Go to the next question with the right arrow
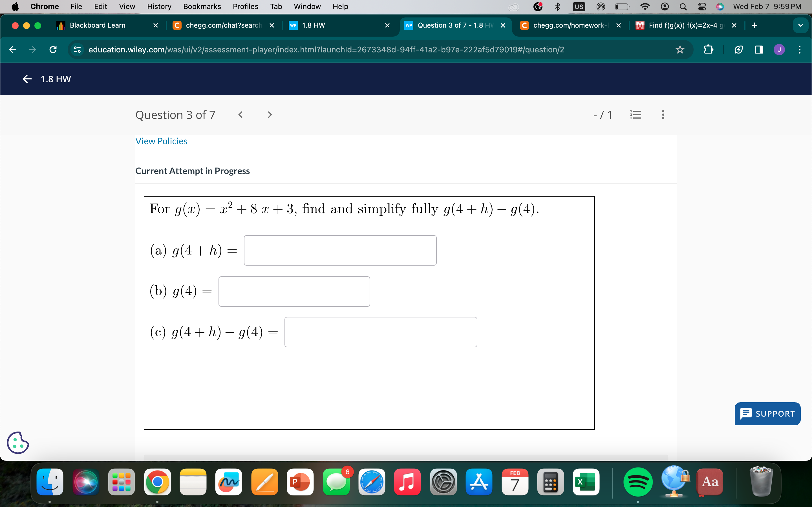The width and height of the screenshot is (812, 507). [270, 115]
